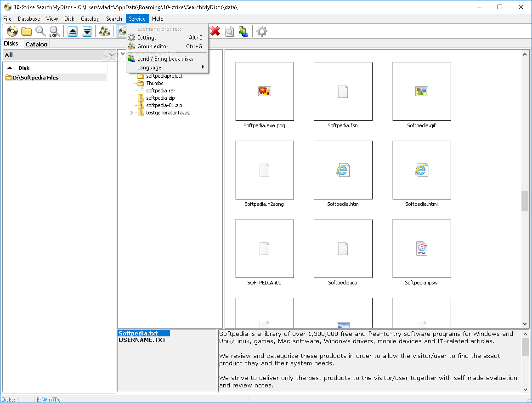The height and width of the screenshot is (403, 532).
Task: Select softpedia.rar in the tree
Action: [160, 91]
